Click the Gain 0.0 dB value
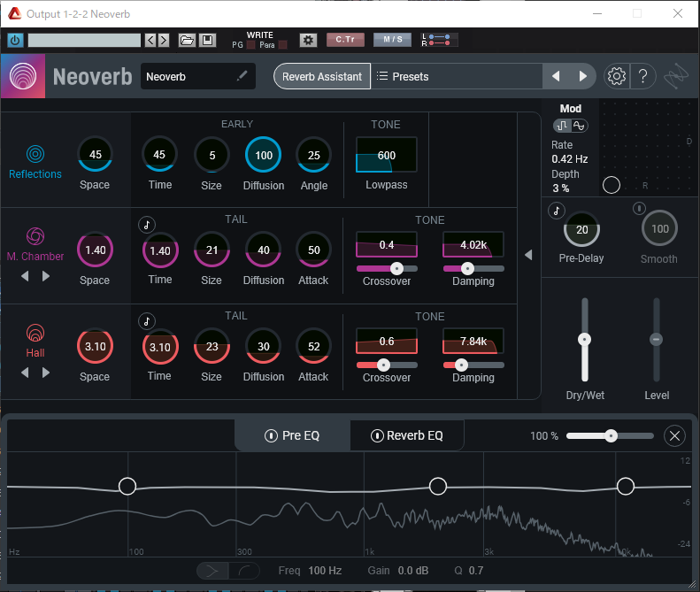Screen dimensions: 700x592 click(x=413, y=571)
